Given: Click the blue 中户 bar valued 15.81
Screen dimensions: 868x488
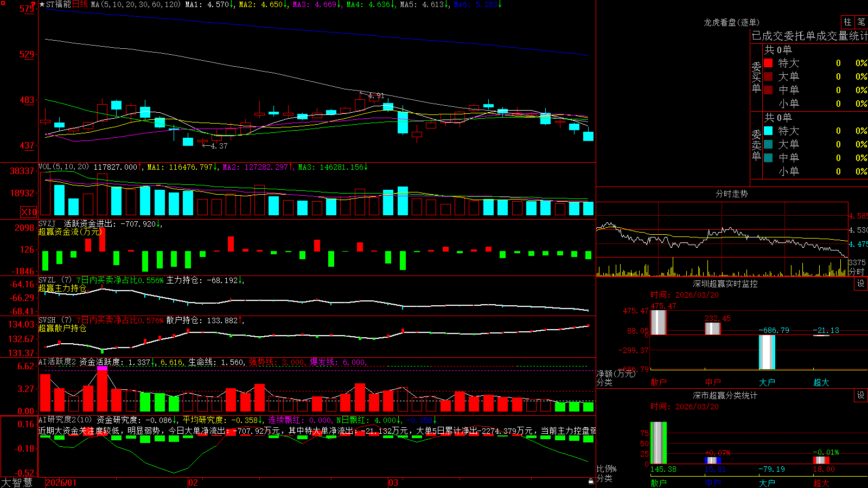Looking at the screenshot, I should [x=713, y=460].
